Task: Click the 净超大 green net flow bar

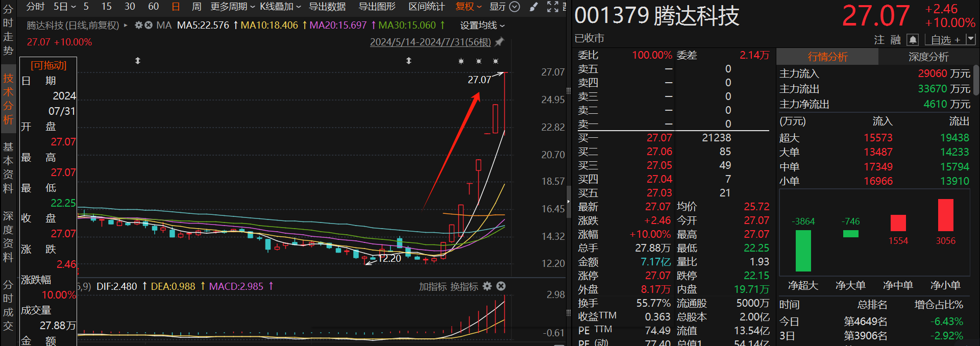Action: tap(803, 251)
